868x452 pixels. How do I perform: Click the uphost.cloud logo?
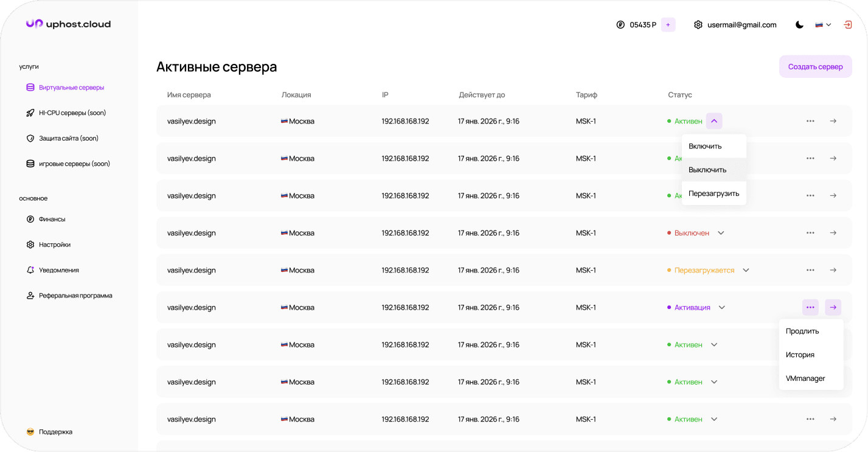[68, 24]
